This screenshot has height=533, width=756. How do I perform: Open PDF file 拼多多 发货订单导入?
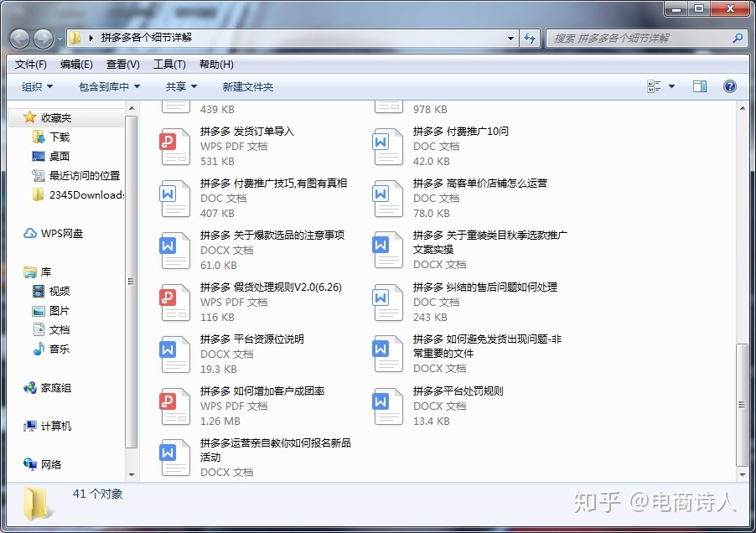point(246,132)
